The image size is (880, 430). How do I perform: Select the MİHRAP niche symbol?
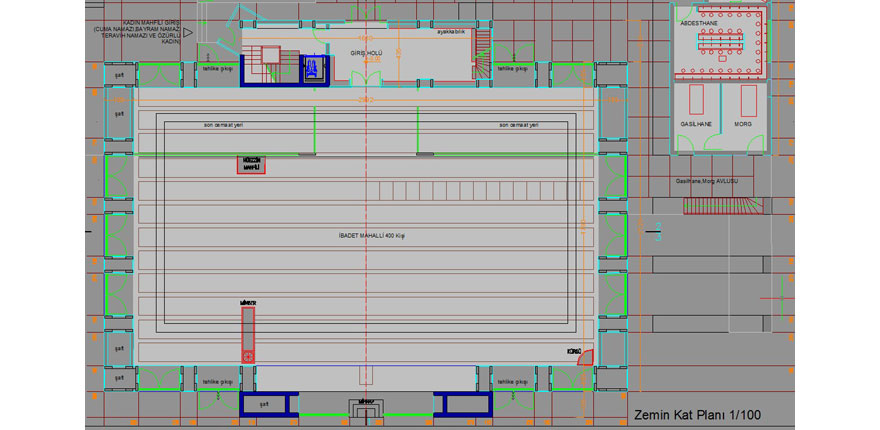point(366,407)
